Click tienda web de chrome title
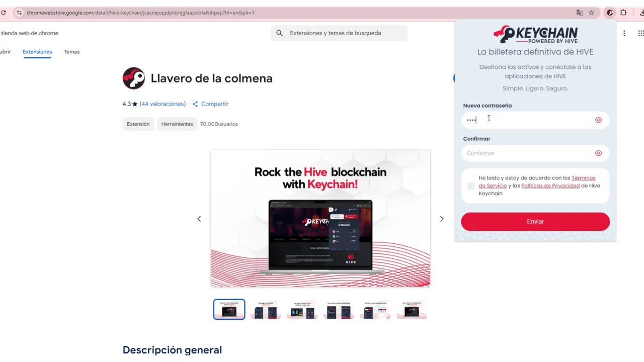The image size is (644, 362). [30, 33]
